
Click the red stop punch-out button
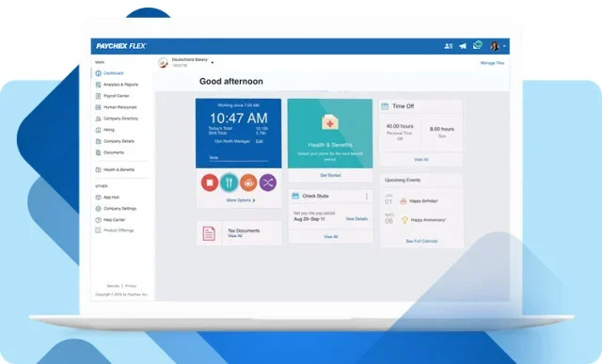[210, 182]
